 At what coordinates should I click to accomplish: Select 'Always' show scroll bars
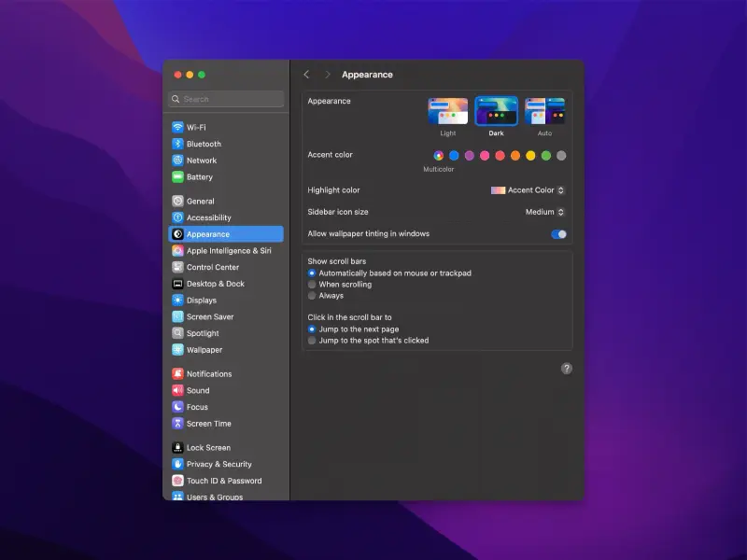[311, 295]
